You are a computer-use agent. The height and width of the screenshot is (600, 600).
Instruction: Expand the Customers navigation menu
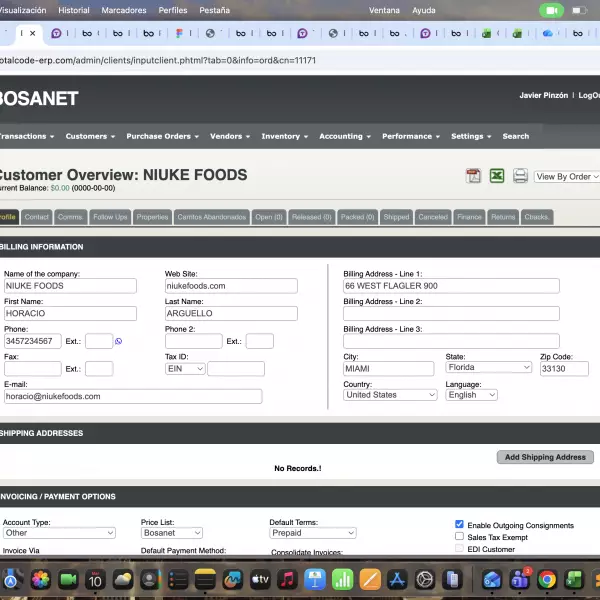[x=90, y=137]
